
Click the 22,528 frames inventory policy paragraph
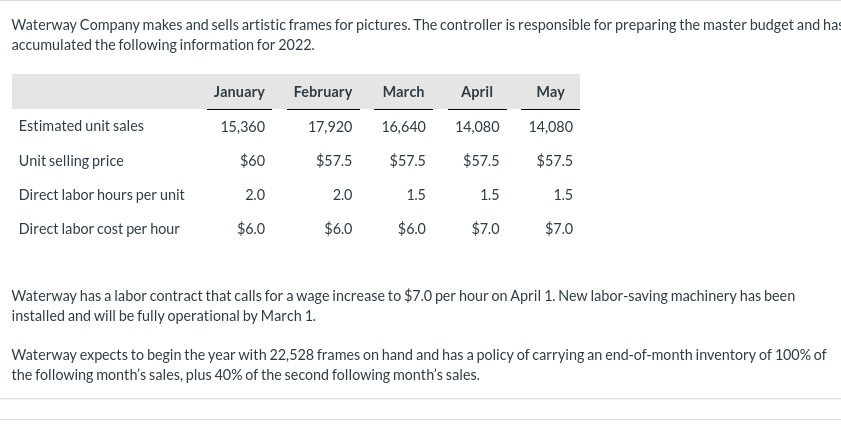(419, 365)
